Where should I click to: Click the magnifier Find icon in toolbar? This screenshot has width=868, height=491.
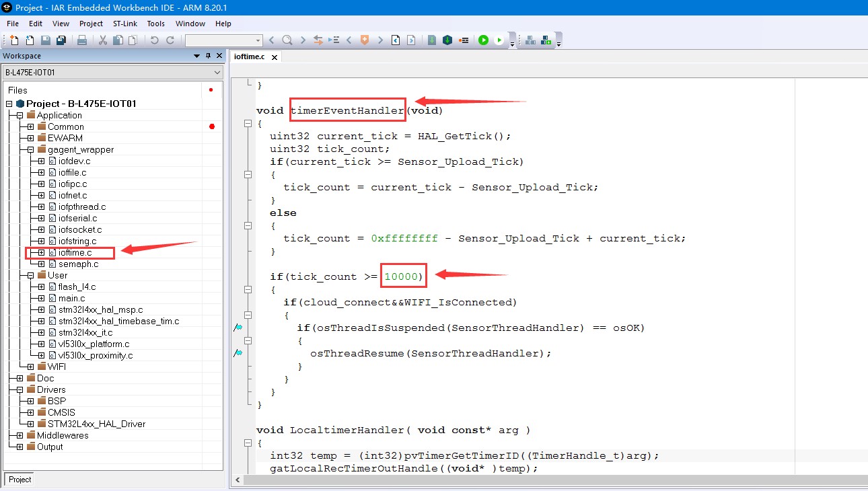[287, 40]
